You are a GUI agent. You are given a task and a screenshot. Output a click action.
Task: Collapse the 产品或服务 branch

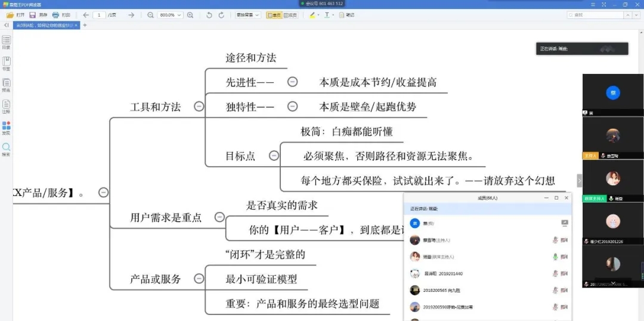[x=199, y=279]
